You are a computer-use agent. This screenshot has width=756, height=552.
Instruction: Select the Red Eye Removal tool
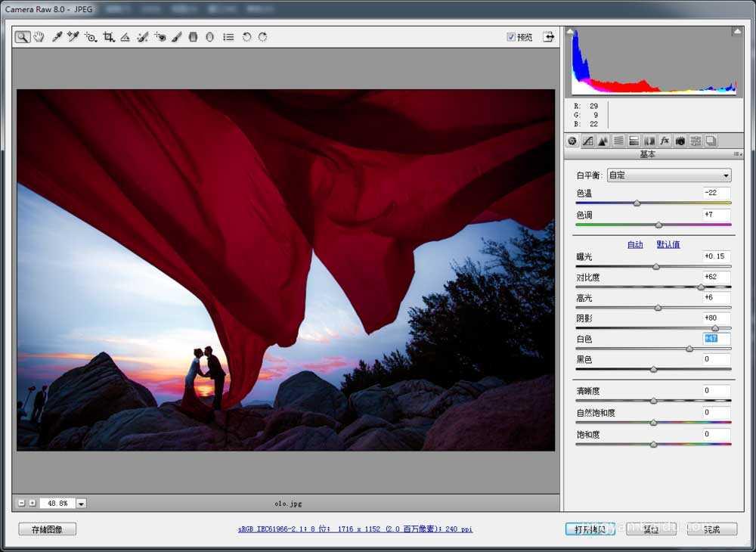tap(161, 36)
